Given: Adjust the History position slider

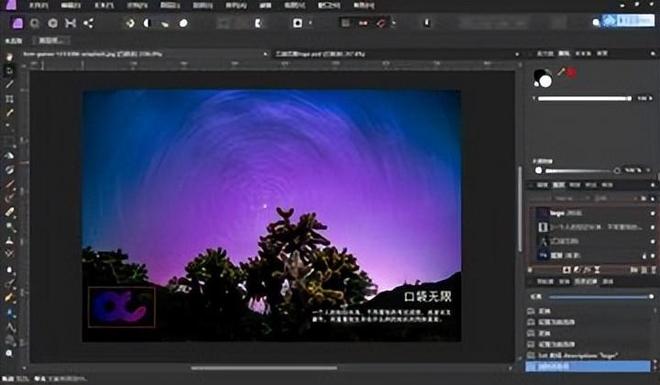Looking at the screenshot, I should tap(601, 297).
